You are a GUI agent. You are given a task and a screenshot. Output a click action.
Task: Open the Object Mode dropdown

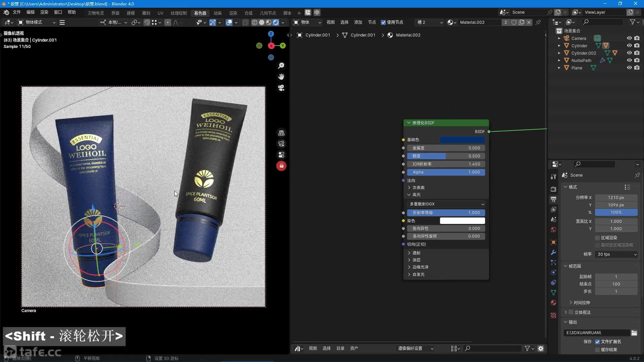coord(37,22)
